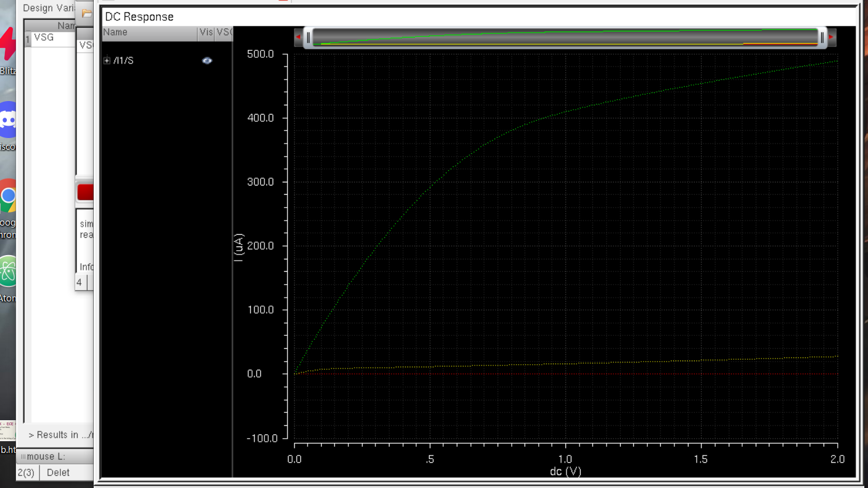Open the Blitz desktop icon
Screen dimensions: 868x488
(x=8, y=44)
